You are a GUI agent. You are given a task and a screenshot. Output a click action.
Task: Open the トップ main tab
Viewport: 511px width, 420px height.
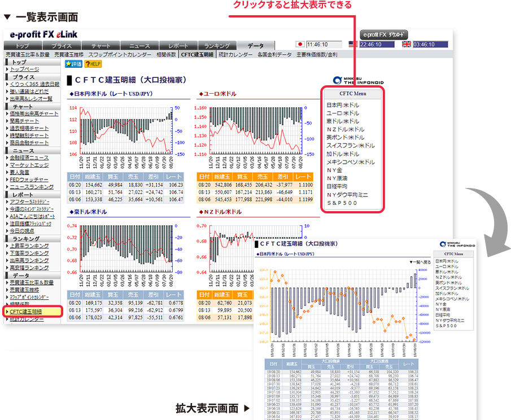[x=23, y=46]
